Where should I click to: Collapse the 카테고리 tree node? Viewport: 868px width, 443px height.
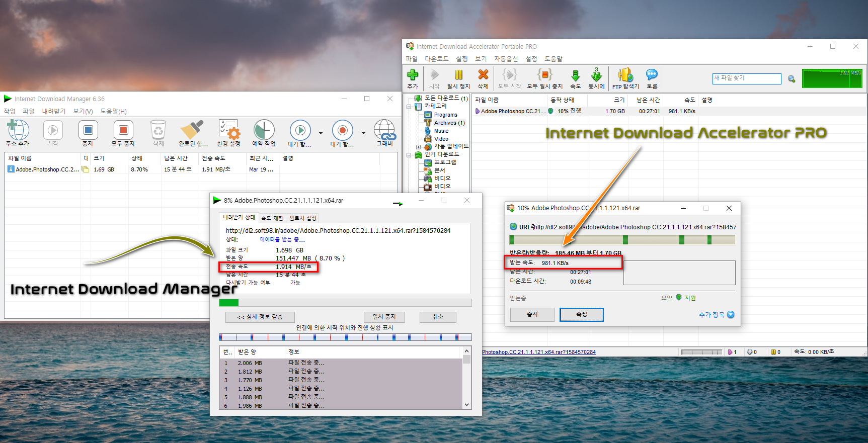(409, 107)
